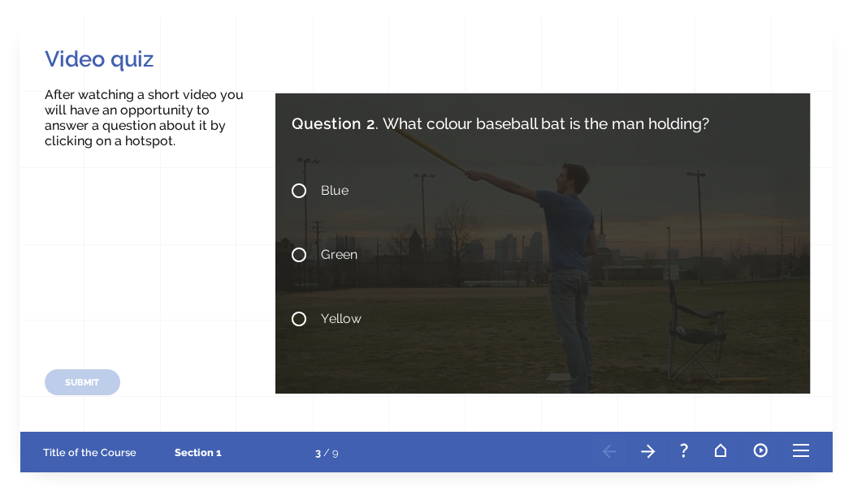
Task: Click the Section 1 label
Action: (x=197, y=452)
